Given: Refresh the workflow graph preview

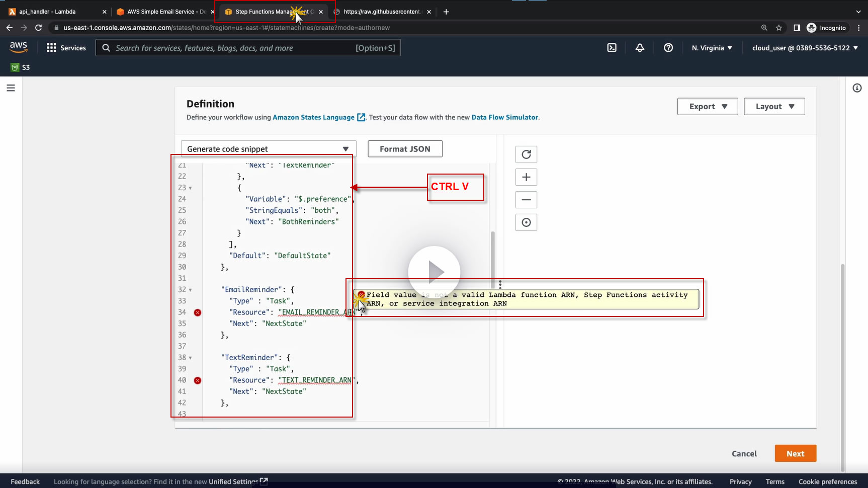Looking at the screenshot, I should 526,154.
